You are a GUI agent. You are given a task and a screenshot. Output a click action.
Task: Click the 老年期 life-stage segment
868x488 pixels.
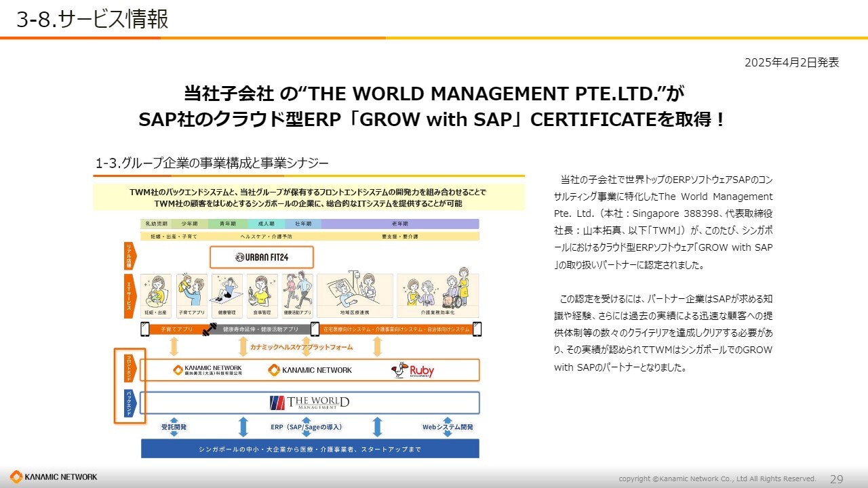pos(400,224)
